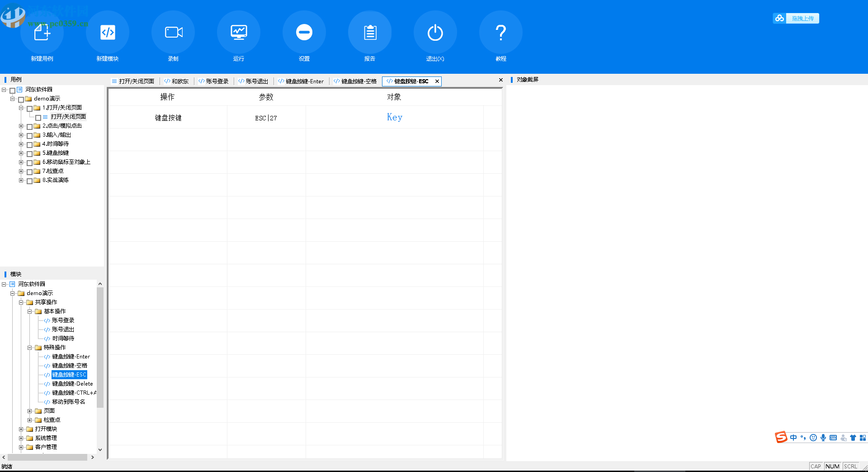Click the 新建模块 new module icon
868x472 pixels.
tap(108, 32)
